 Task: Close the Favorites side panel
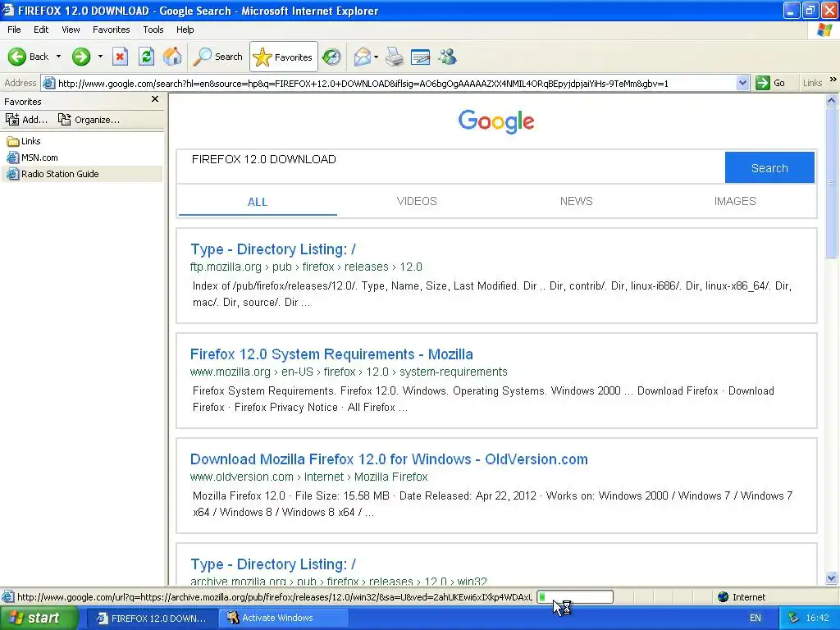[x=155, y=99]
